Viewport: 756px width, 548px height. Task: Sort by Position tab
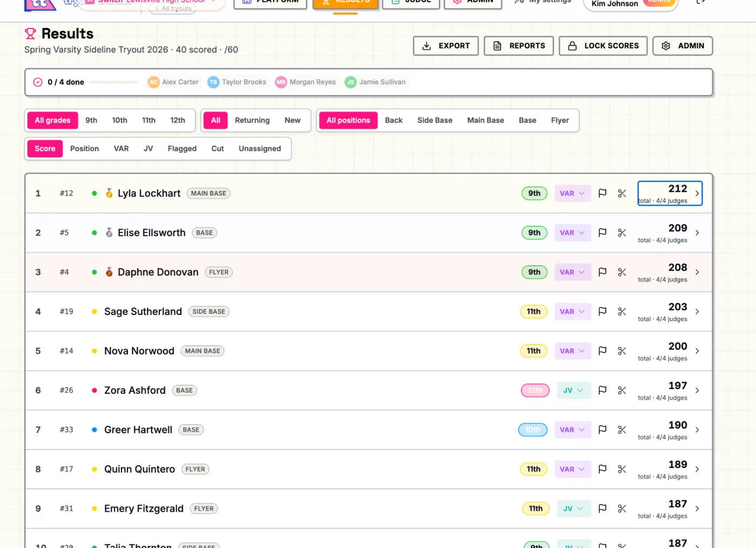tap(84, 149)
